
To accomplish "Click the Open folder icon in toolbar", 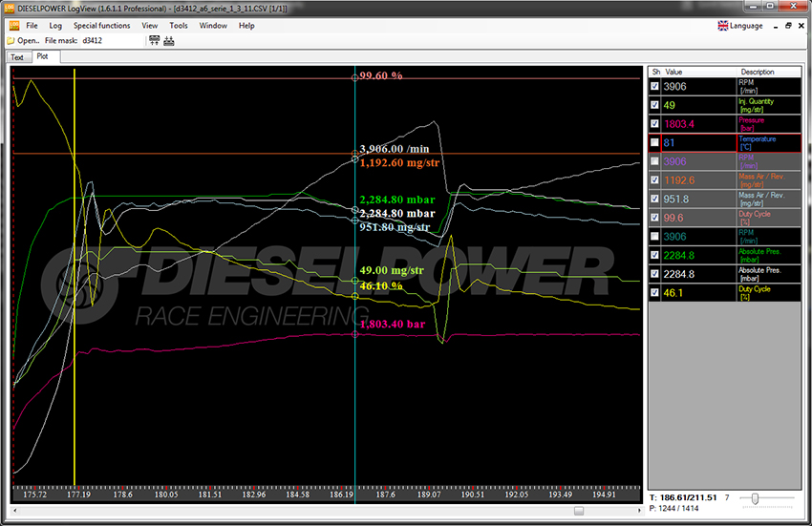I will click(x=11, y=40).
